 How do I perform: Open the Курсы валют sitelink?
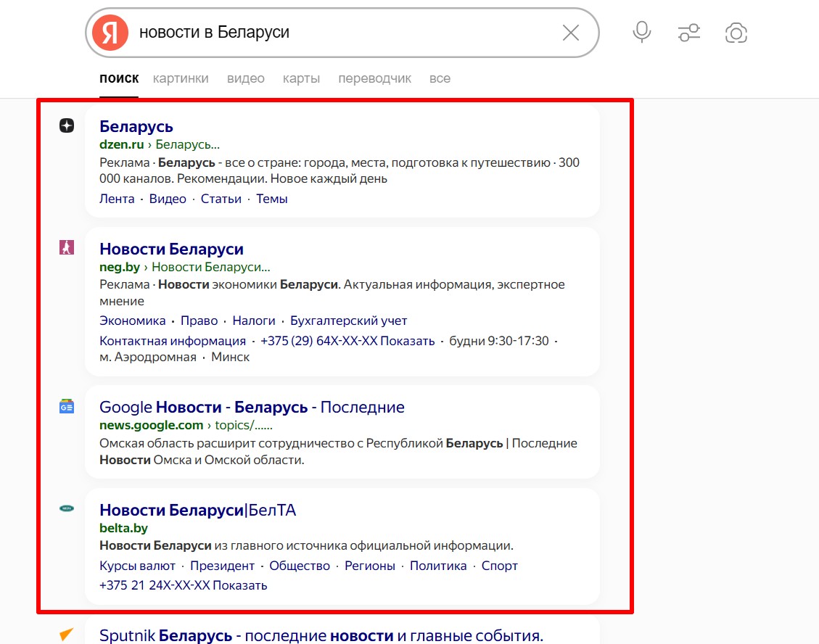point(137,566)
